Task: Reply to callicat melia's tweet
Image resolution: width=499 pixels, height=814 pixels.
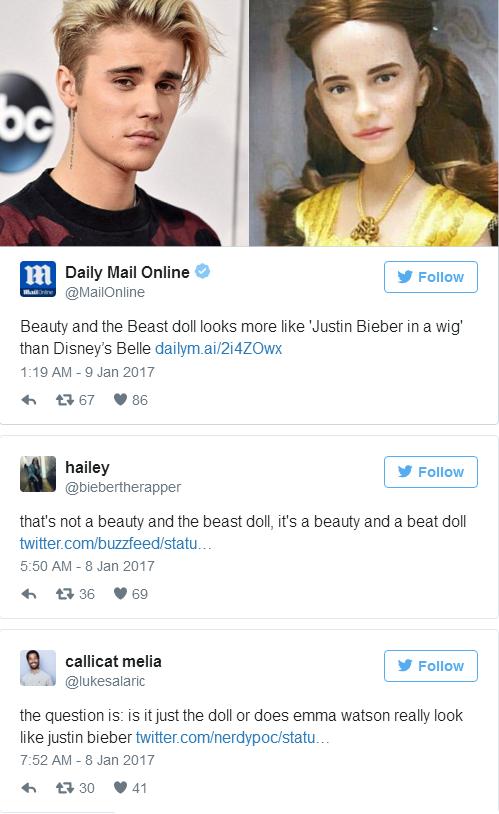Action: pyautogui.click(x=29, y=788)
